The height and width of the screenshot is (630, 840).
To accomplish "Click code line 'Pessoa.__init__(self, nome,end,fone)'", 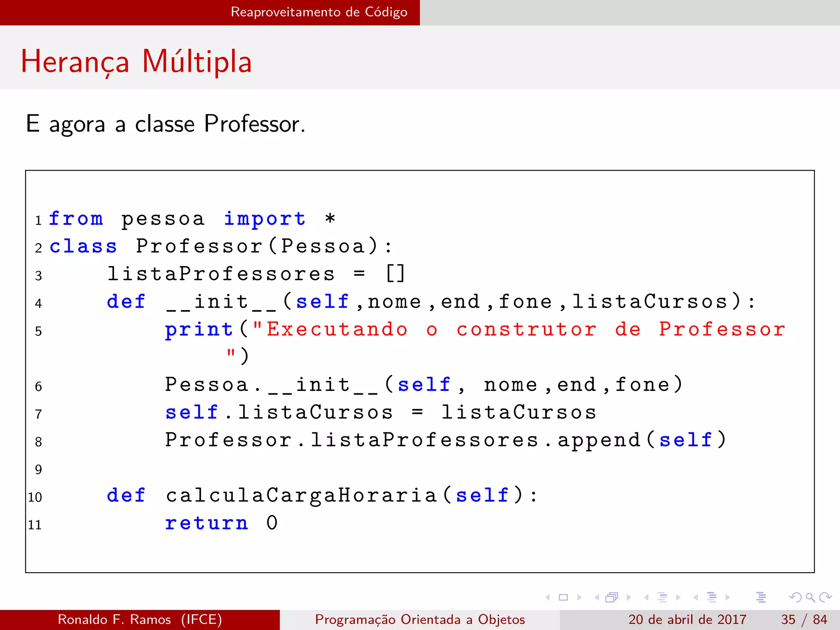I will click(x=424, y=385).
